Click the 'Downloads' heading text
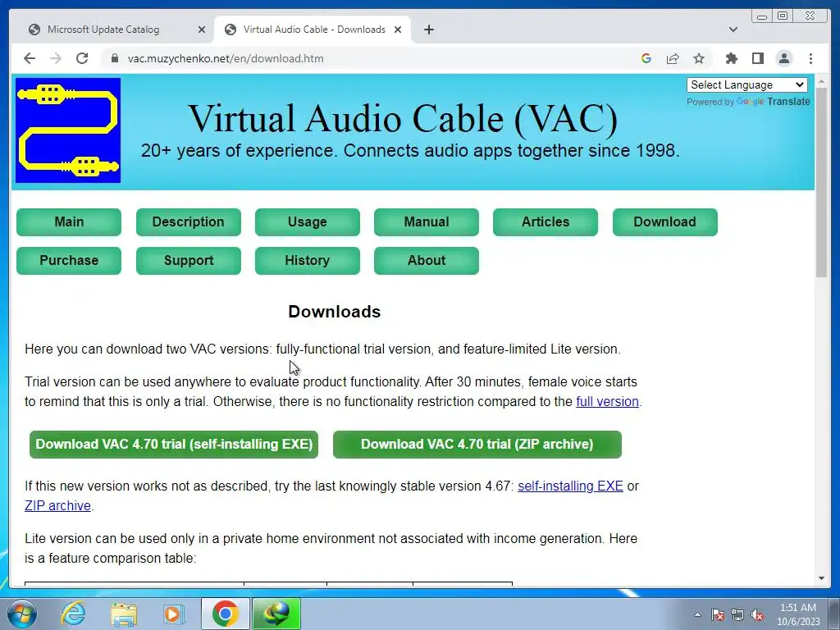This screenshot has width=840, height=630. click(335, 312)
